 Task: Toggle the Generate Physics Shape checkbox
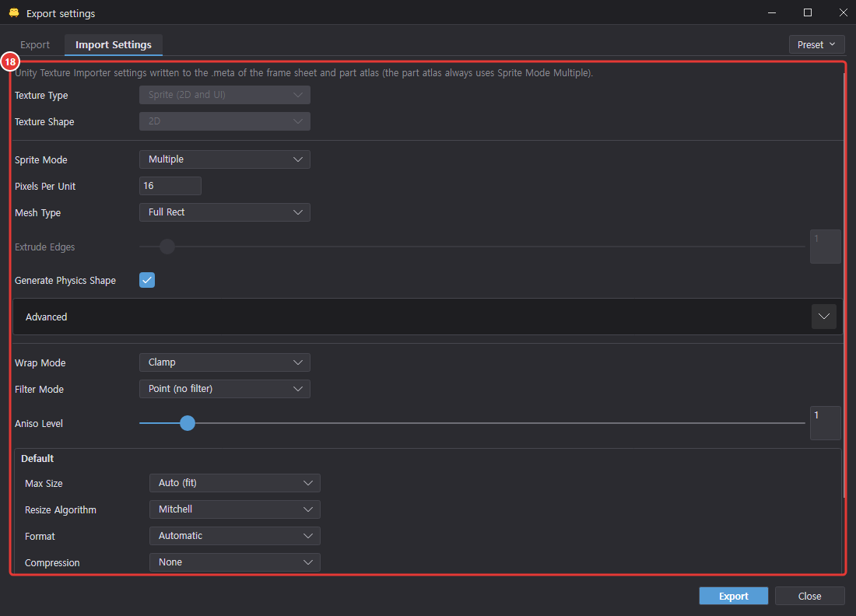[147, 280]
